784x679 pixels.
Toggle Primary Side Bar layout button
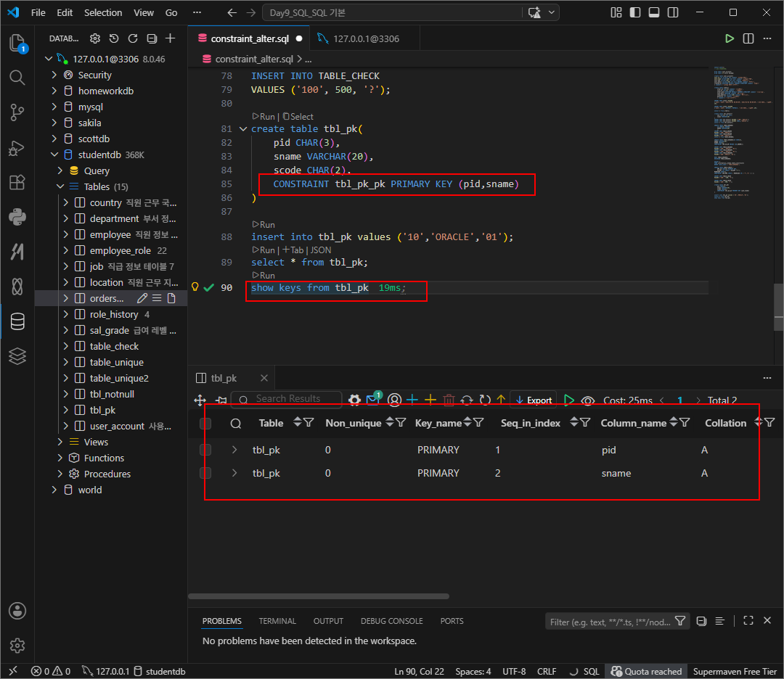pyautogui.click(x=635, y=12)
